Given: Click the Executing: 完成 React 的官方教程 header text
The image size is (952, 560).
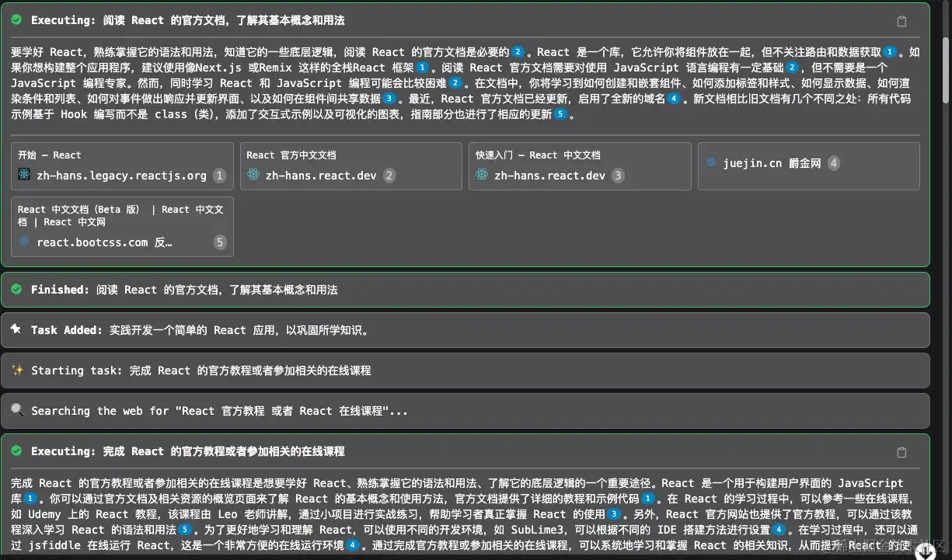Looking at the screenshot, I should tap(188, 451).
